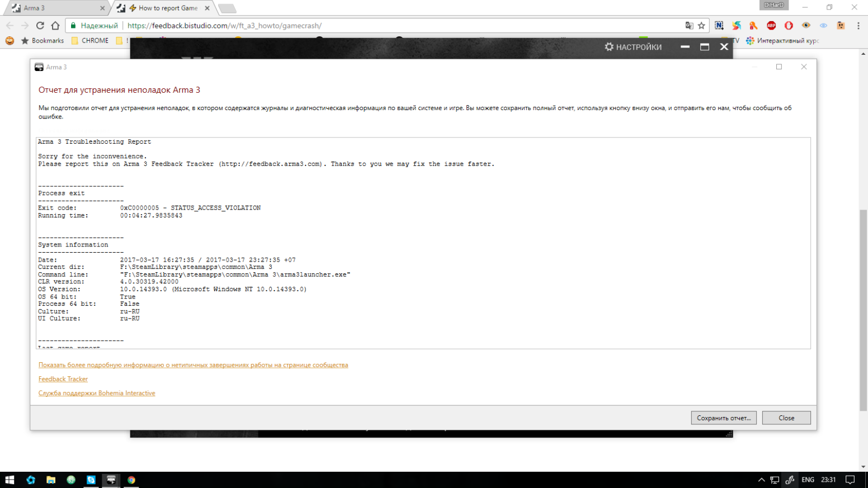Open the blue hexagon taskbar app

[x=30, y=480]
